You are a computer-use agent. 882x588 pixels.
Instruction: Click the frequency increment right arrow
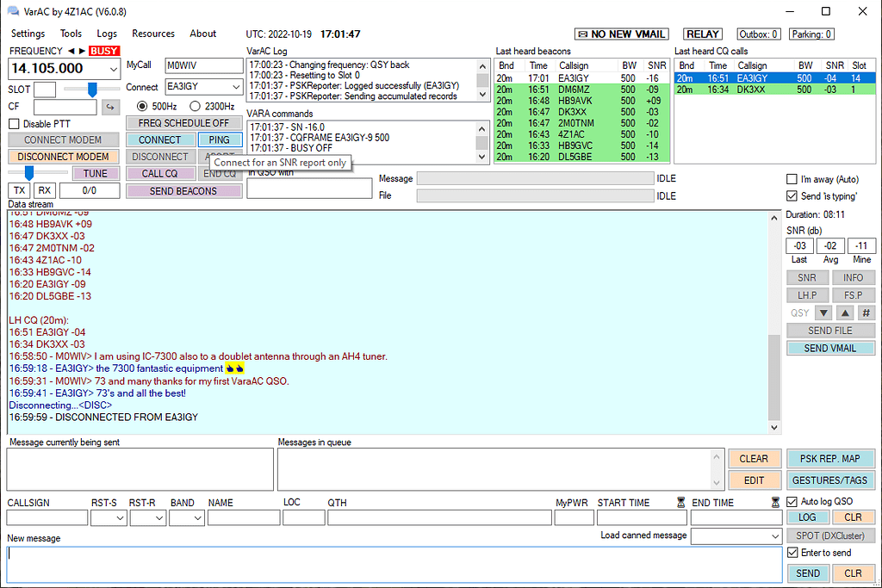(x=82, y=51)
